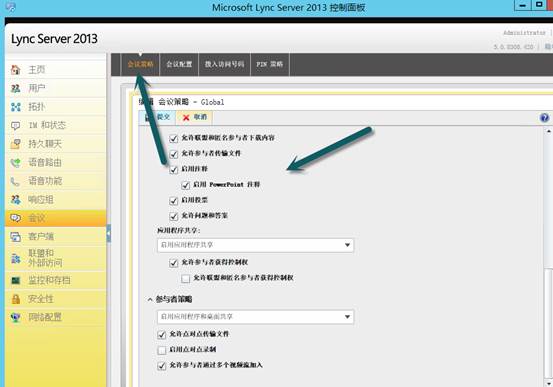Open the 主页 home icon in sidebar
553x387 pixels.
(16, 70)
